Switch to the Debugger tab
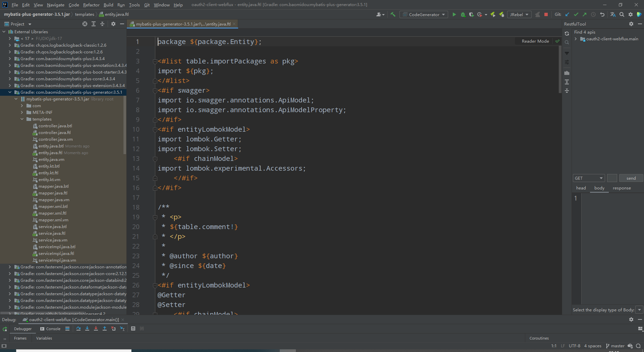Viewport: 644px width, 352px height. [23, 329]
